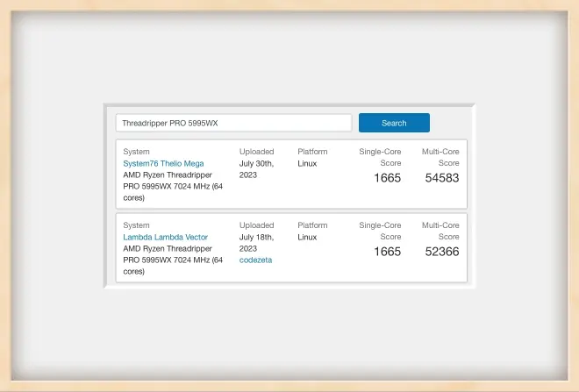The height and width of the screenshot is (392, 579).
Task: Click the July 18th, 2023 upload date
Action: point(256,243)
